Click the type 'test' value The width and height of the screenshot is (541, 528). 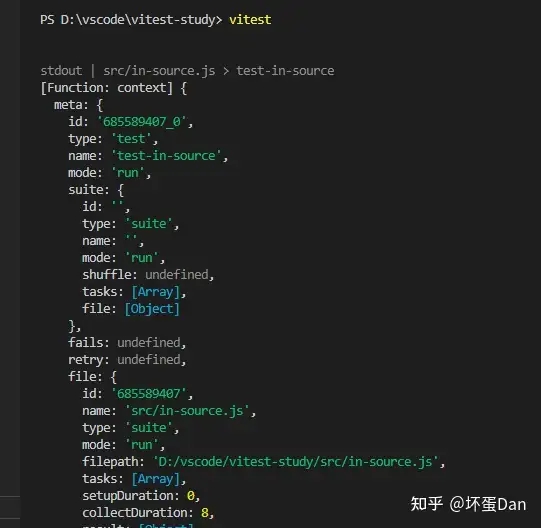click(131, 139)
